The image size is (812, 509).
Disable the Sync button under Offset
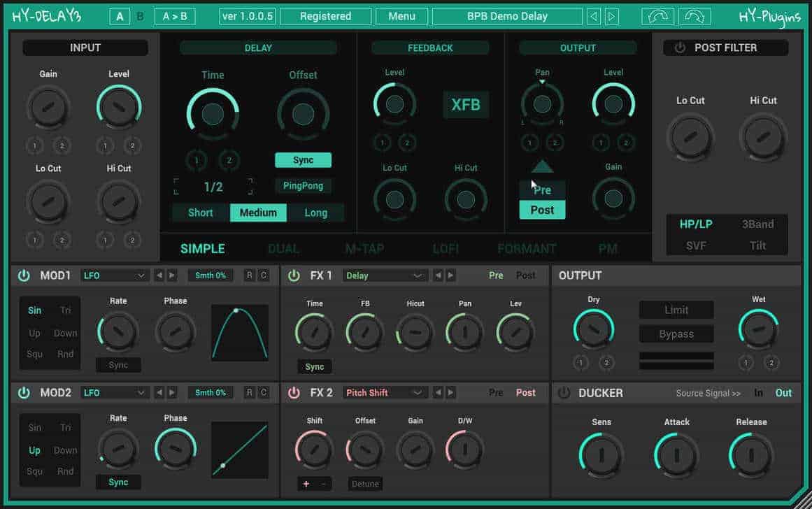pyautogui.click(x=303, y=160)
